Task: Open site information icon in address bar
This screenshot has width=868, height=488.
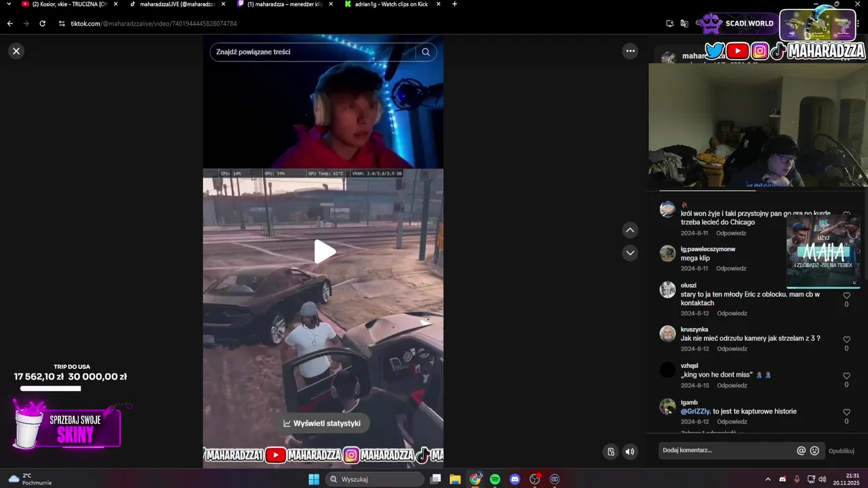Action: coord(62,24)
